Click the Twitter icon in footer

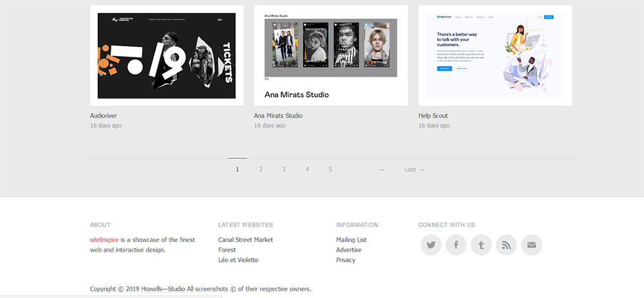click(431, 245)
